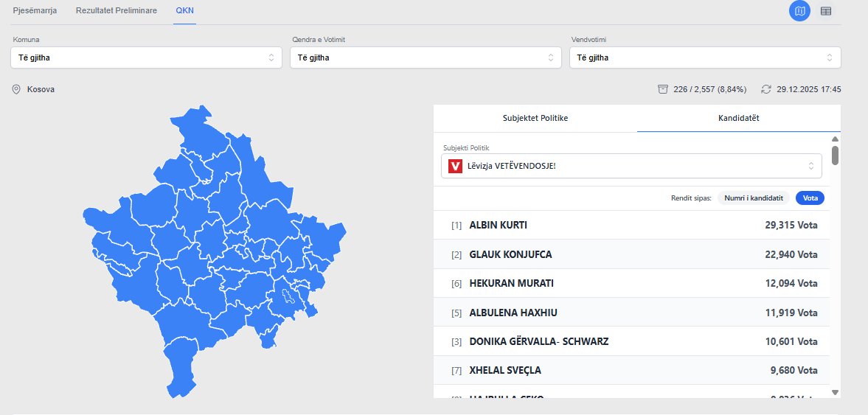Click scrollbar up arrow in candidates panel
868x415 pixels.
click(x=835, y=139)
